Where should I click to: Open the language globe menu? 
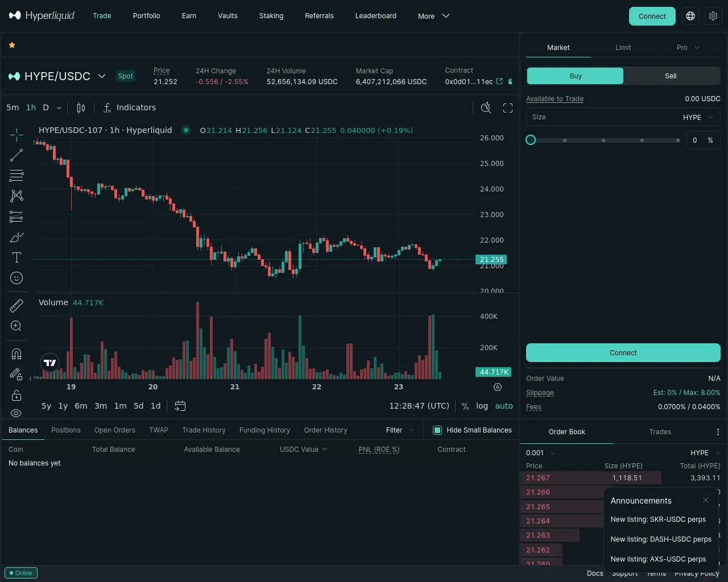pyautogui.click(x=690, y=16)
